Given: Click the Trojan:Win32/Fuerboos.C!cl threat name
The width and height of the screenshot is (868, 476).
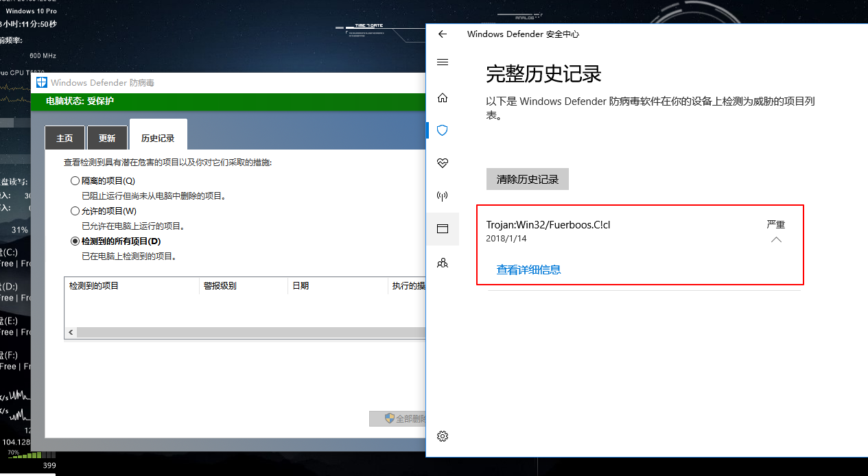Looking at the screenshot, I should (x=548, y=225).
